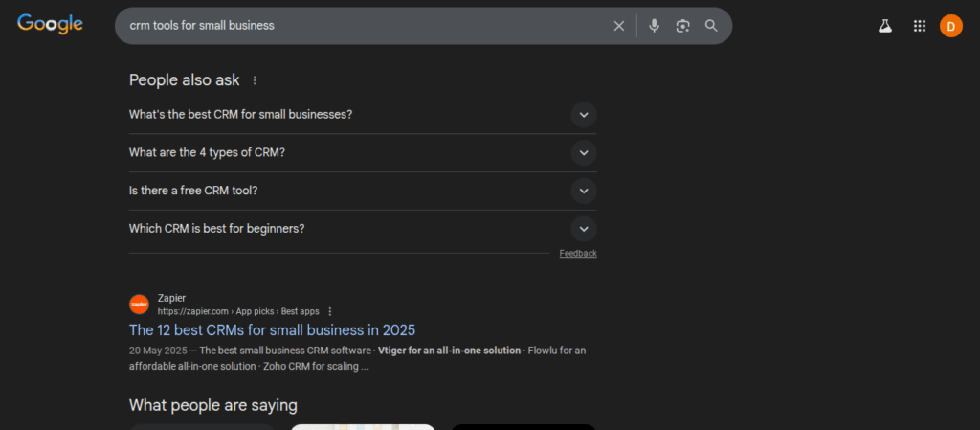980x430 pixels.
Task: Open Search by image camera icon
Action: pos(682,26)
